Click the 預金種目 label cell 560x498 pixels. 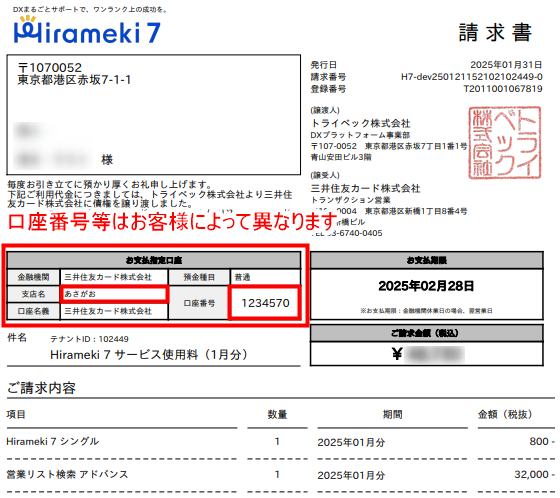pyautogui.click(x=199, y=277)
